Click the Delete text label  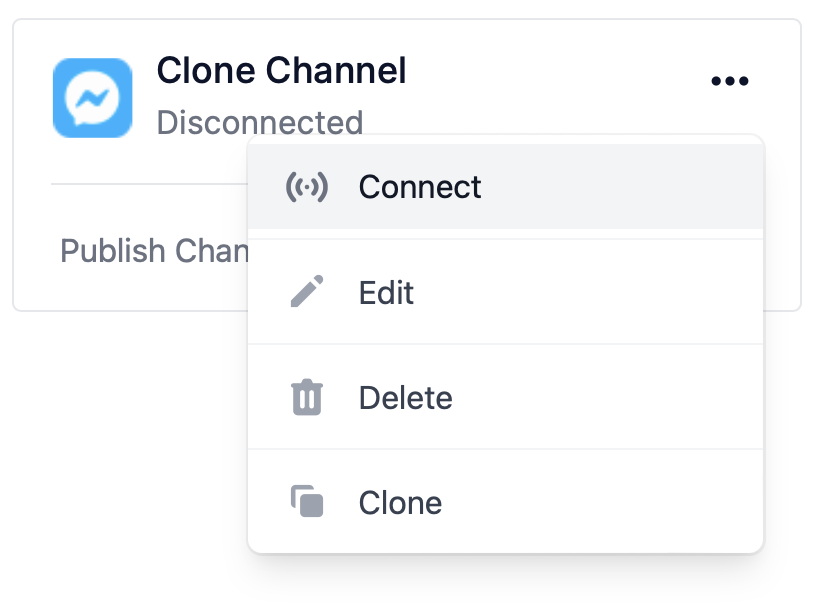click(405, 398)
